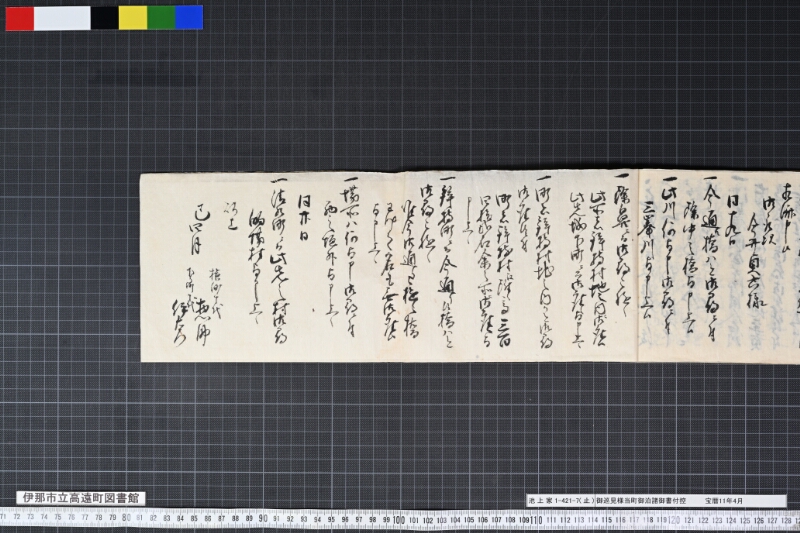
Task: Click the 120 mark on the ruler
Action: [674, 520]
